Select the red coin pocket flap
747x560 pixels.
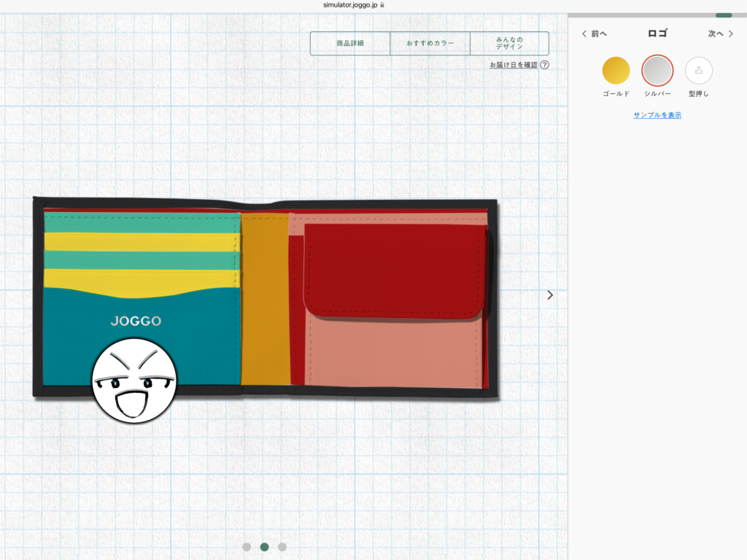pos(394,271)
